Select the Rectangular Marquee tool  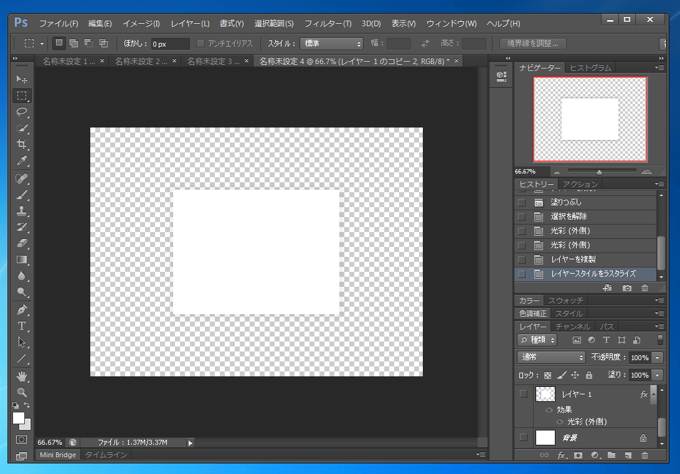[21, 95]
